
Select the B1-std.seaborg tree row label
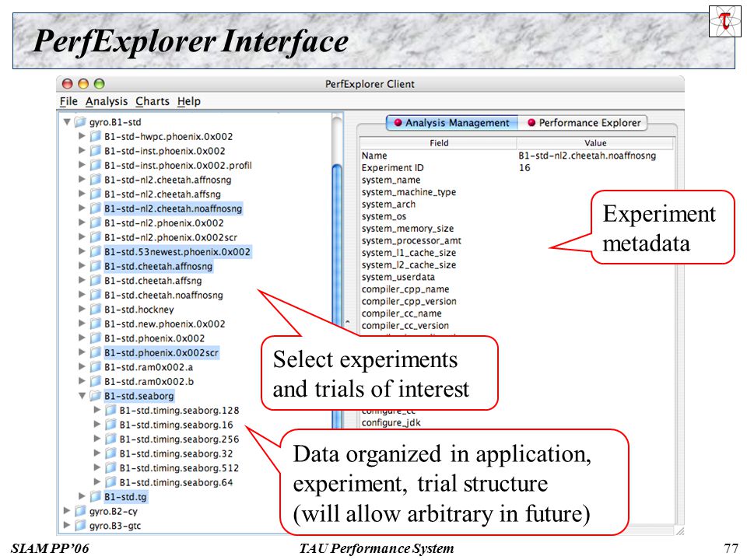139,396
